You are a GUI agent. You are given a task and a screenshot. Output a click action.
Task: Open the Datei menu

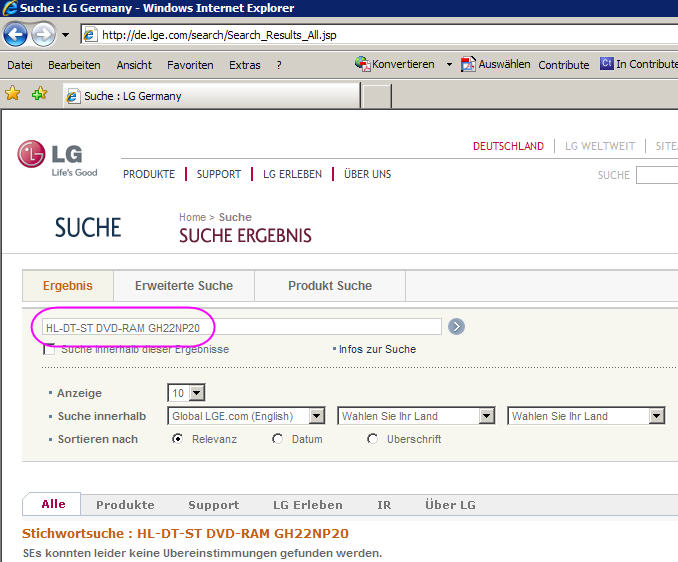[20, 65]
